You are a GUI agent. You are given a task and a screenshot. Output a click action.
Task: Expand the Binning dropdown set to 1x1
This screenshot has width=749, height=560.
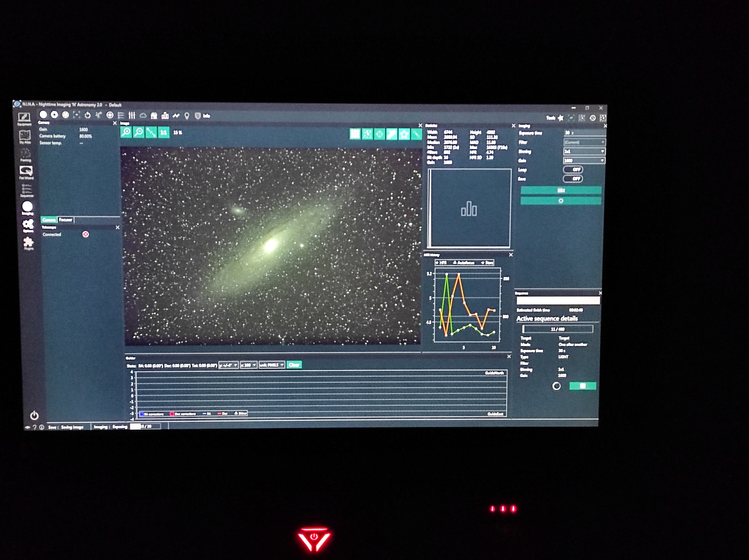click(584, 151)
